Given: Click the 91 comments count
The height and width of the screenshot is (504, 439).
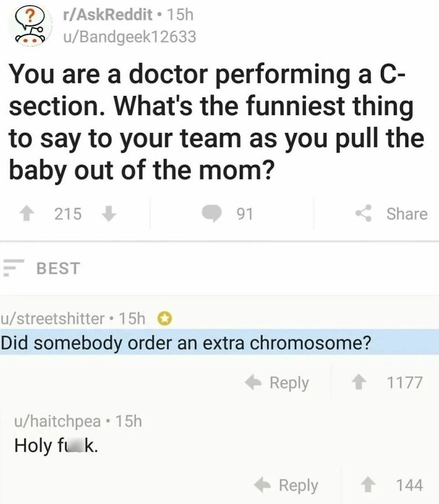Looking at the screenshot, I should (x=243, y=214).
